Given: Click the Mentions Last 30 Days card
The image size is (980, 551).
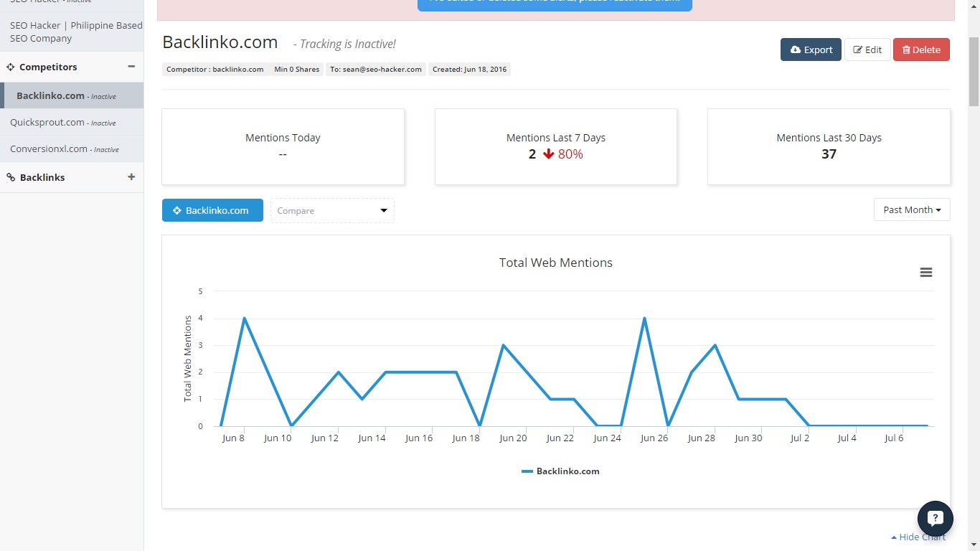Looking at the screenshot, I should point(829,146).
